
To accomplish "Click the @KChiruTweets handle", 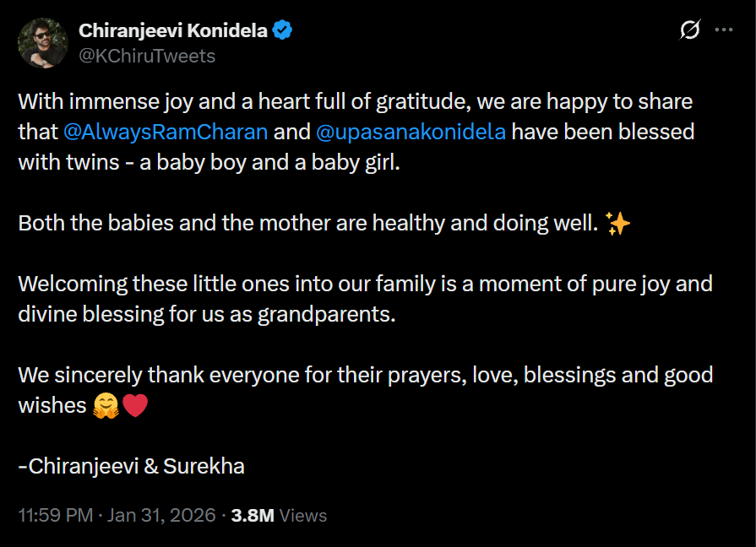I will click(147, 56).
